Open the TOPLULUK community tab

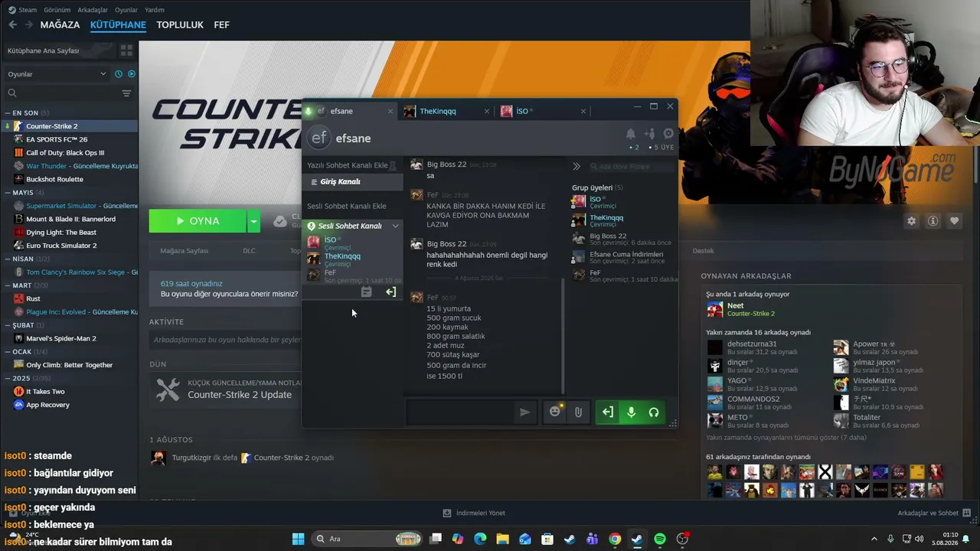click(180, 24)
